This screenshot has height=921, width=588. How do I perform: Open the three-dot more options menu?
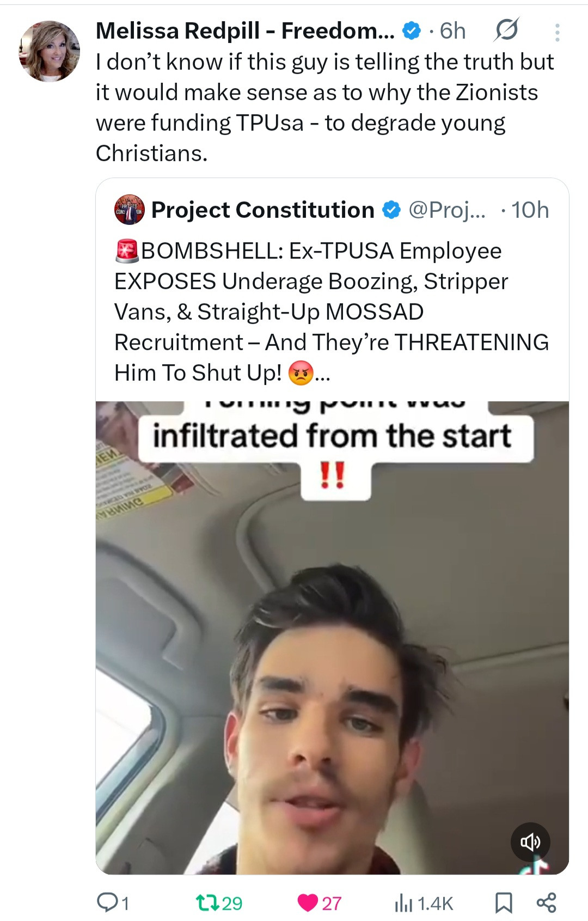[557, 32]
